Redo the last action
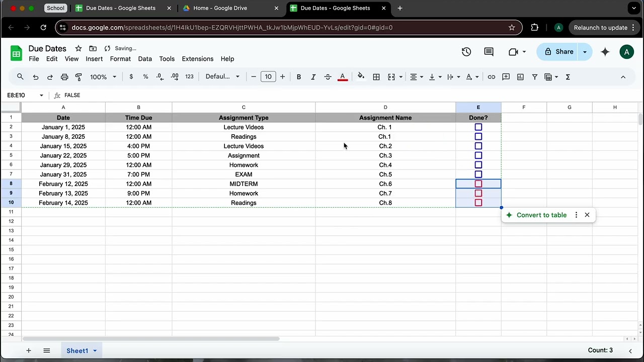644x362 pixels. coord(50,77)
